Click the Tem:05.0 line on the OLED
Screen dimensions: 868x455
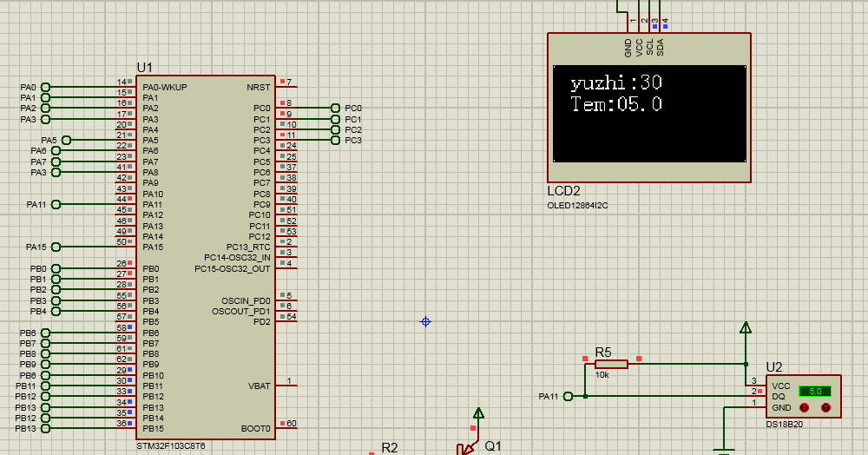tap(616, 104)
